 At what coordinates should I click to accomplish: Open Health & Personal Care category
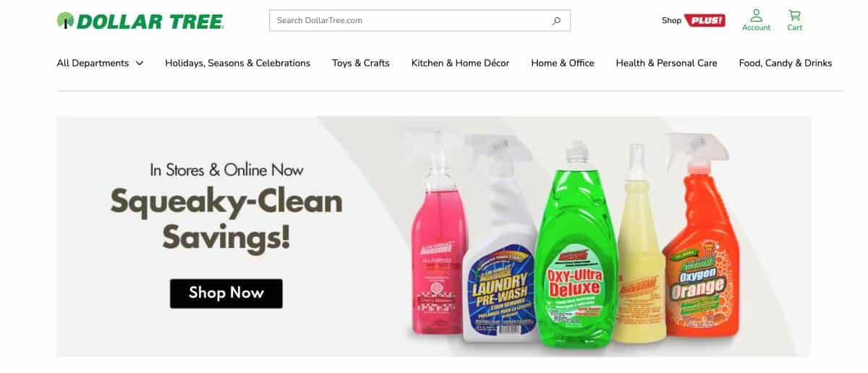[x=666, y=63]
